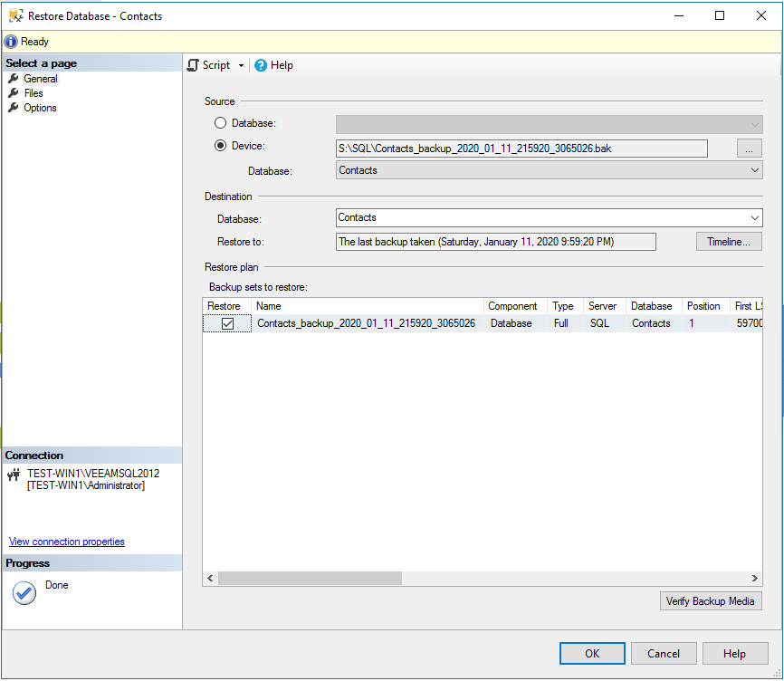Click Verify Backup Media
784x681 pixels.
tap(711, 601)
